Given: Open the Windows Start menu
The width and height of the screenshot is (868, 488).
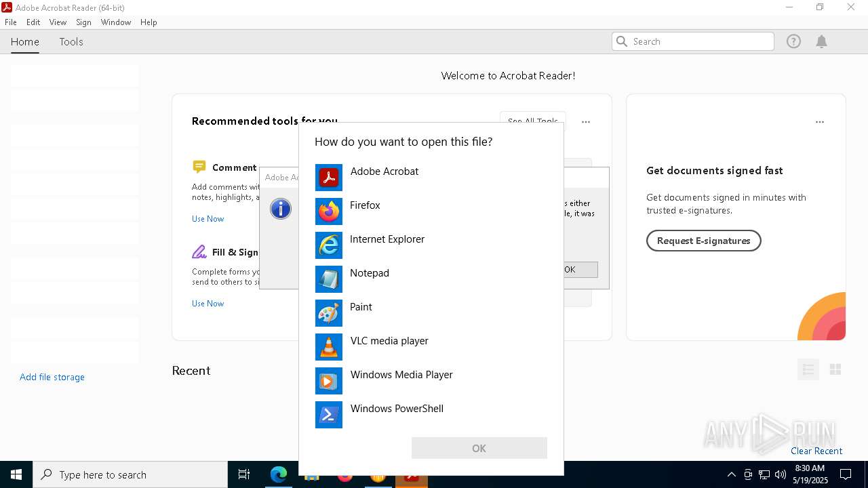Looking at the screenshot, I should 16,474.
